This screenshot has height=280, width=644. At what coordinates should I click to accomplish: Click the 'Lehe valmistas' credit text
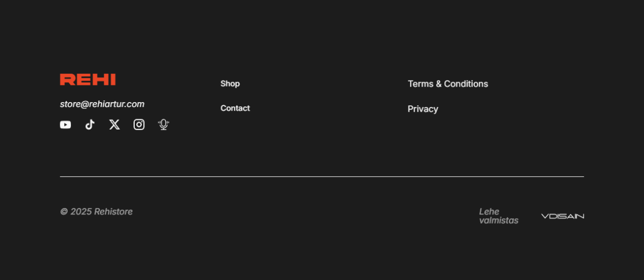499,216
